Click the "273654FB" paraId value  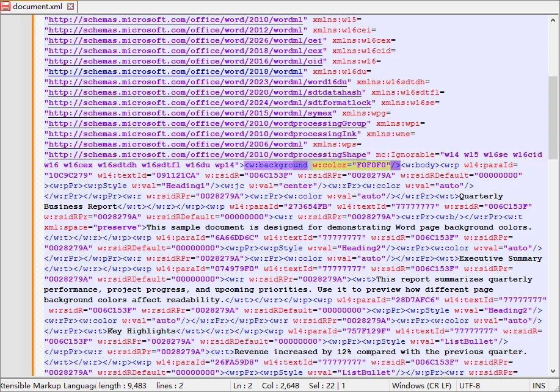pos(307,206)
